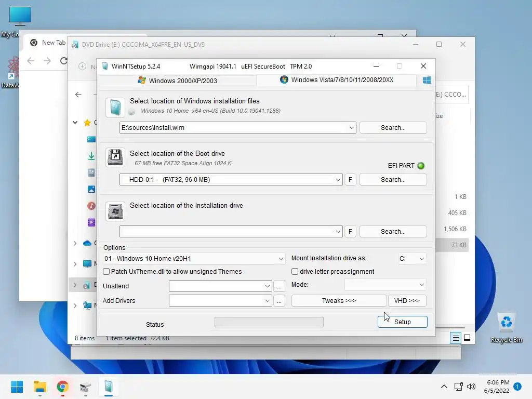Click the Downloads icon in Explorer sidebar
This screenshot has width=532, height=399.
91,156
